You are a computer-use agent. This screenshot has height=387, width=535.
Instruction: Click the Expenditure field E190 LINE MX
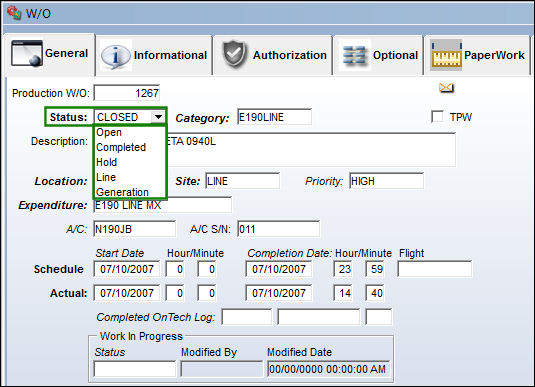coord(162,205)
